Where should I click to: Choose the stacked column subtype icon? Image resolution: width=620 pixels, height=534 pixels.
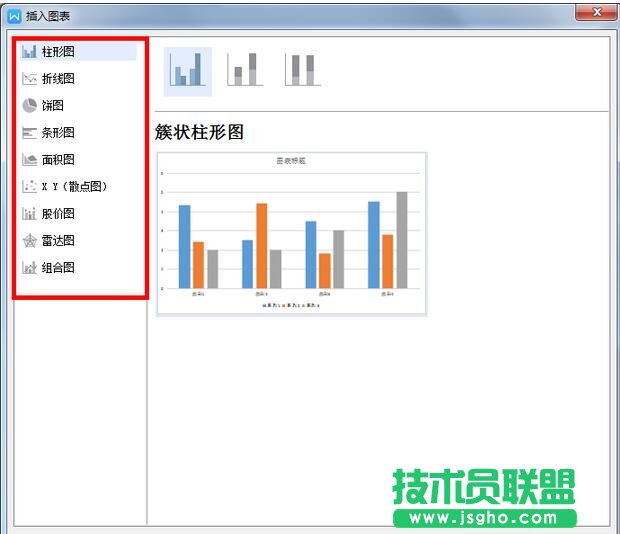(246, 70)
